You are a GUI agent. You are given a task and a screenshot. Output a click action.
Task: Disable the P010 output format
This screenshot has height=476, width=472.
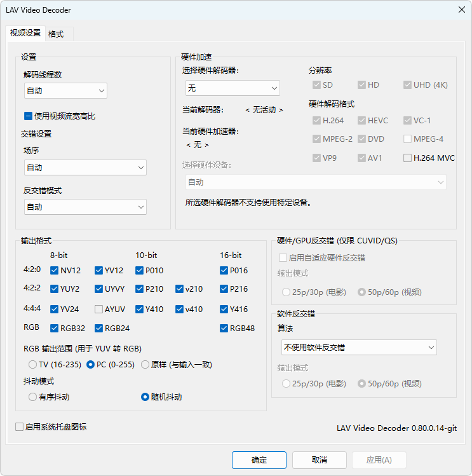[x=140, y=271]
